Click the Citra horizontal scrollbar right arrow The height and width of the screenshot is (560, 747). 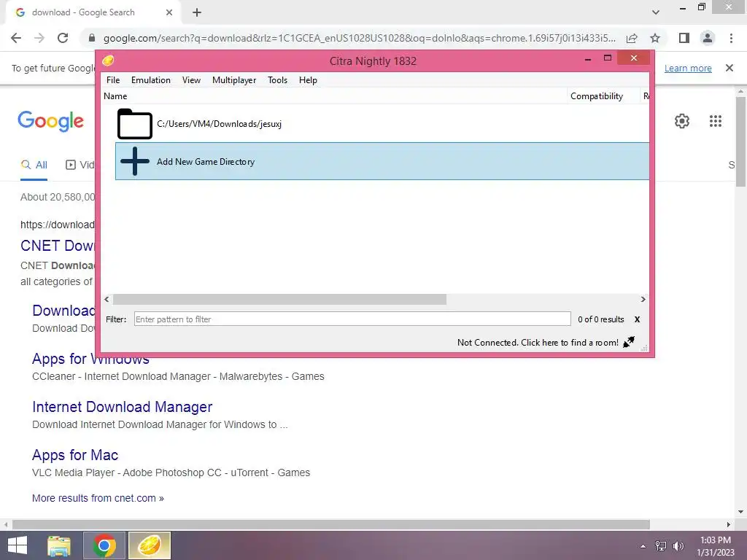coord(643,299)
